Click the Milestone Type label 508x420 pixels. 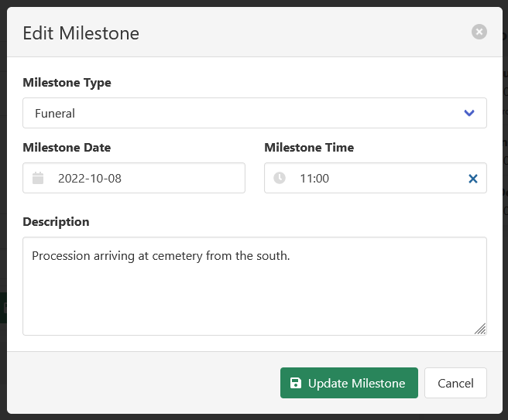pos(67,83)
